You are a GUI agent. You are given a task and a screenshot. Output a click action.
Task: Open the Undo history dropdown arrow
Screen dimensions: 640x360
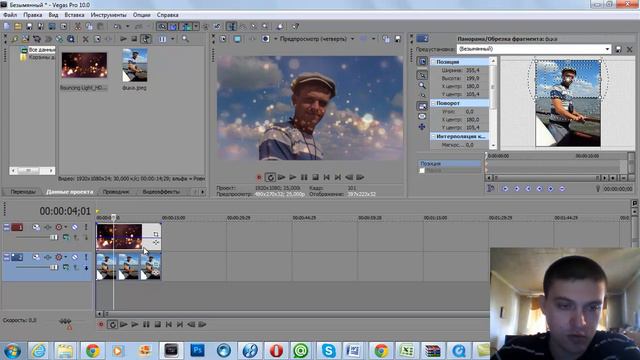tap(127, 26)
